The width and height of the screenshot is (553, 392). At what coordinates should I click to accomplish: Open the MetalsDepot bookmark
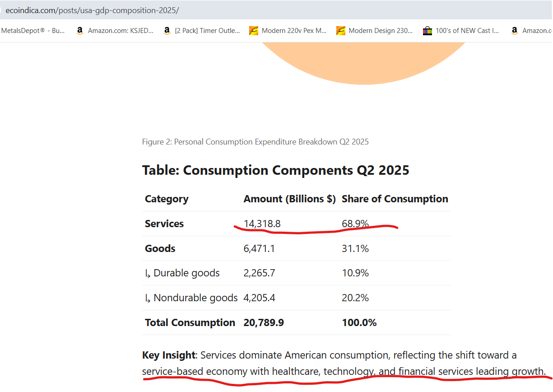[x=33, y=31]
